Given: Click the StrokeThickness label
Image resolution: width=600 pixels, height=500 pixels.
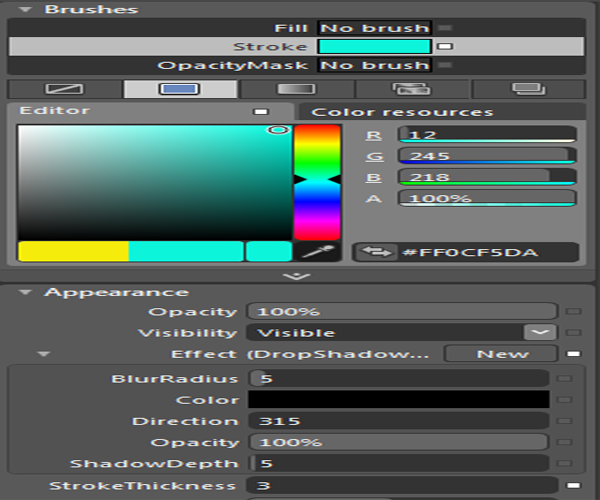Looking at the screenshot, I should (x=143, y=486).
